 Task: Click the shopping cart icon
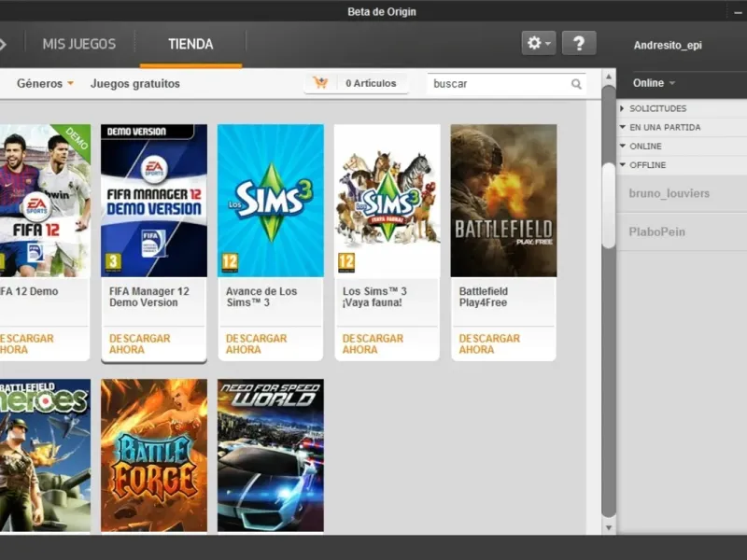pyautogui.click(x=320, y=83)
